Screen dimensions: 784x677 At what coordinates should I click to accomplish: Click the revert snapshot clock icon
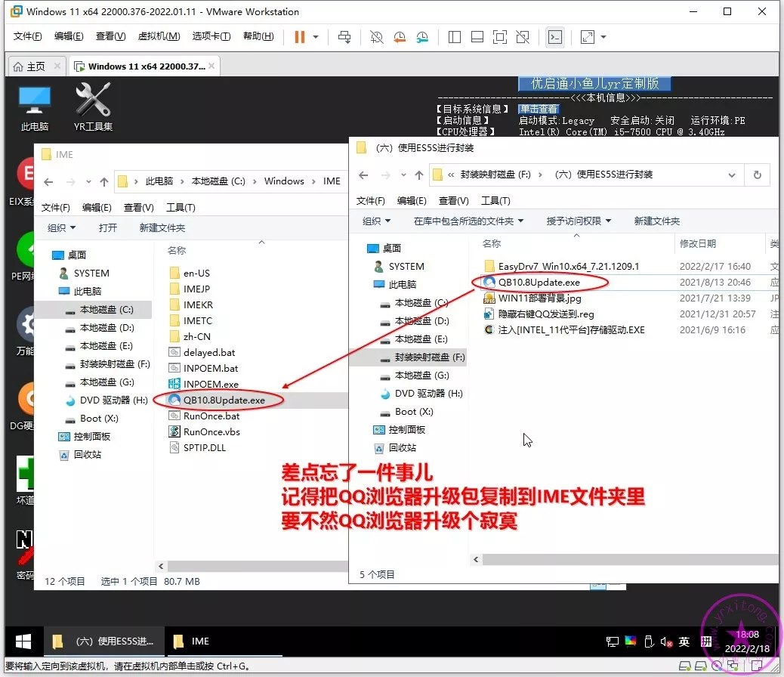click(x=400, y=37)
